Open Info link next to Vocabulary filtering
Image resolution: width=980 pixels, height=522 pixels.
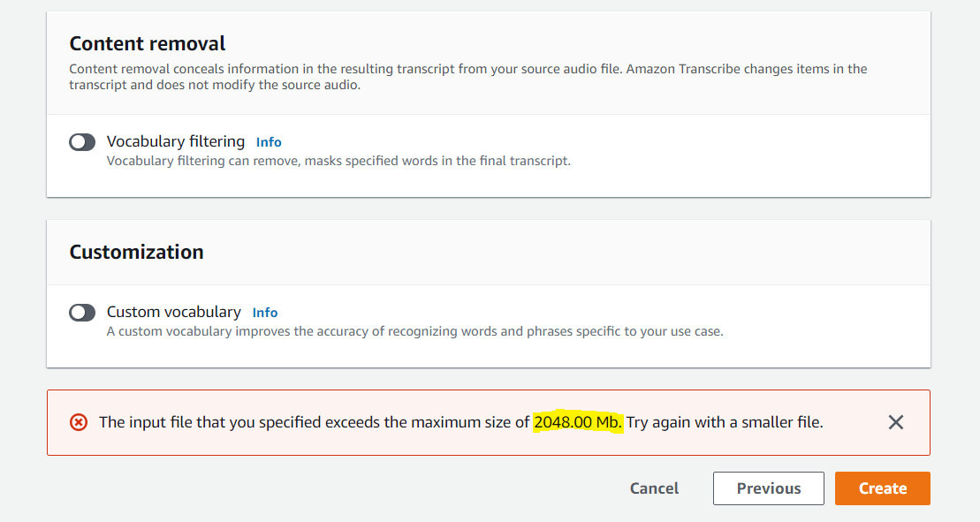(x=269, y=141)
